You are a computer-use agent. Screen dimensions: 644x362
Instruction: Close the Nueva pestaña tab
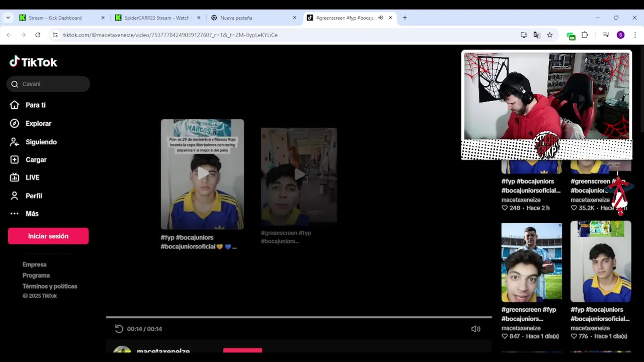click(294, 18)
